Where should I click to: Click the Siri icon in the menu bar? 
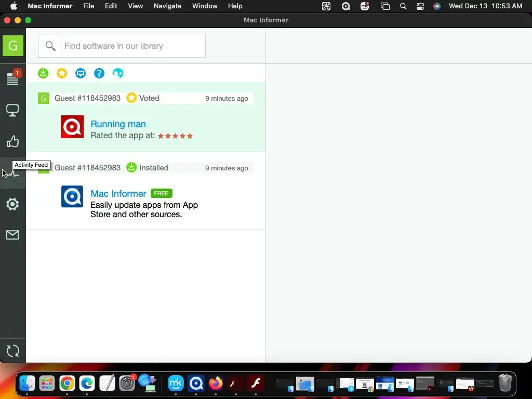437,6
